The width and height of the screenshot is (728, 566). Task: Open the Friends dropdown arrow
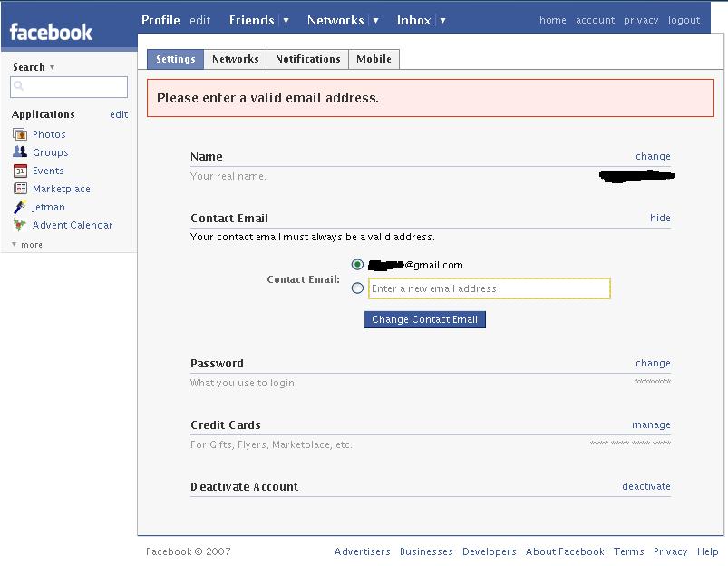[x=286, y=21]
